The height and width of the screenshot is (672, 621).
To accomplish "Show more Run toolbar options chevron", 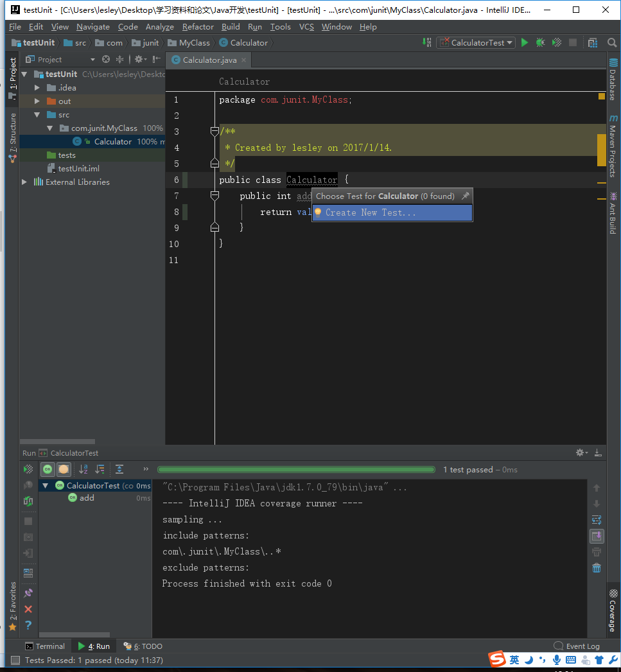I will coord(146,469).
